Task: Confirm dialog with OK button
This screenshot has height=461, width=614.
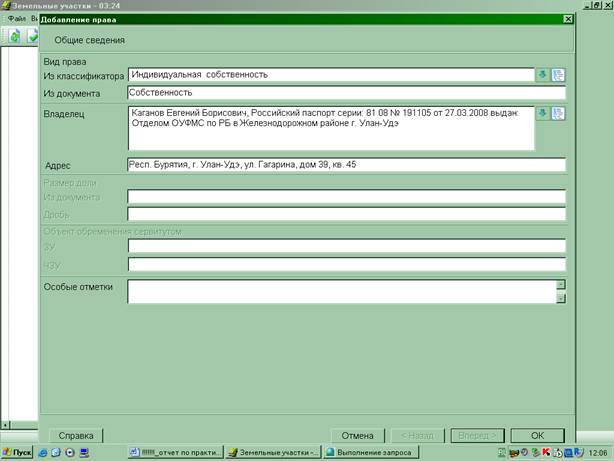Action: tap(537, 436)
